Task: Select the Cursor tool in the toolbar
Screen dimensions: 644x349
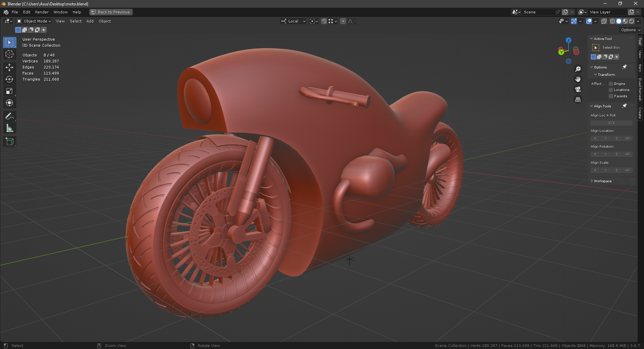Action: coord(9,54)
